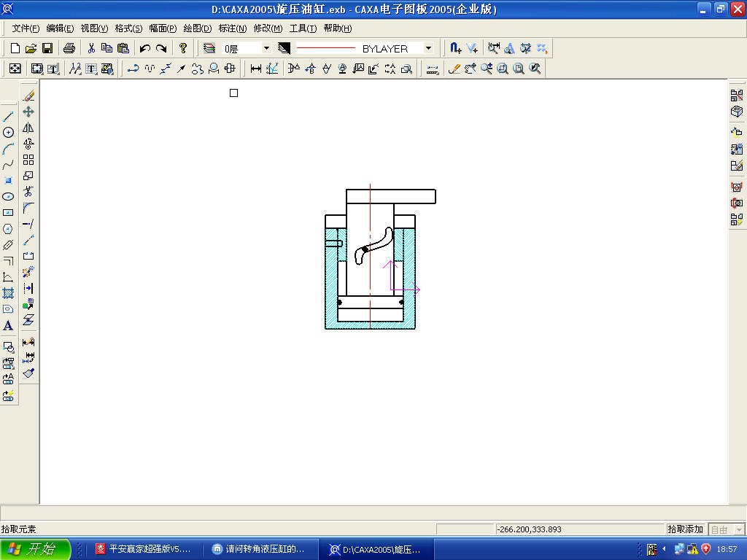Click the Copy icon in the toolbar

[107, 48]
